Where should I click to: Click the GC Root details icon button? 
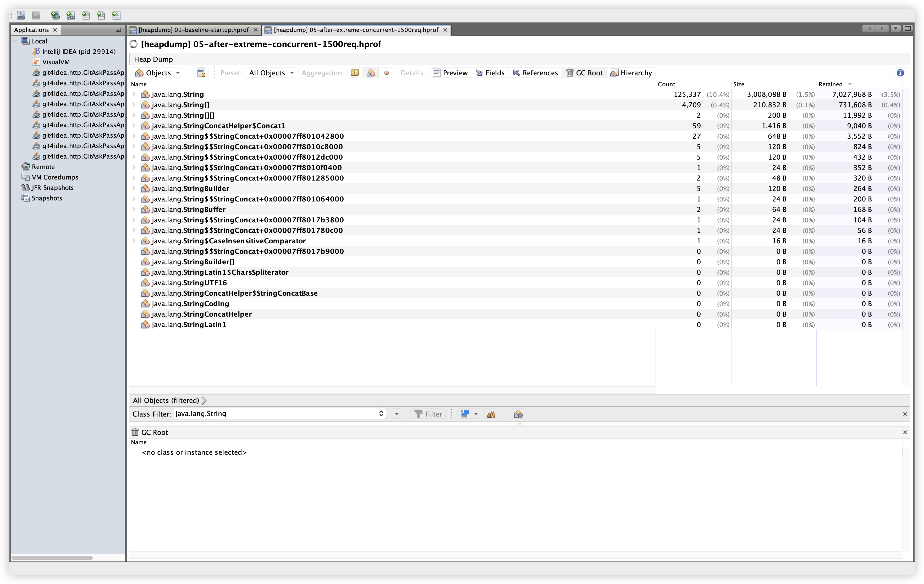[584, 73]
